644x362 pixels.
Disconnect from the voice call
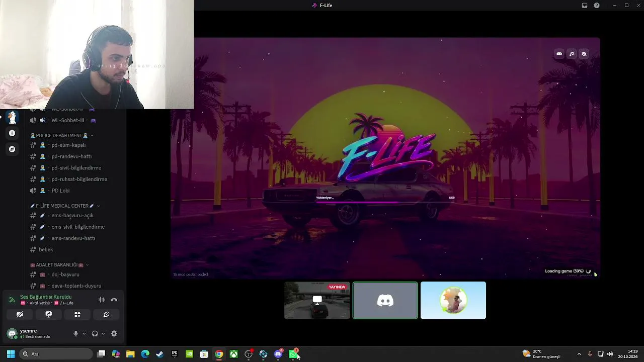pos(114,300)
